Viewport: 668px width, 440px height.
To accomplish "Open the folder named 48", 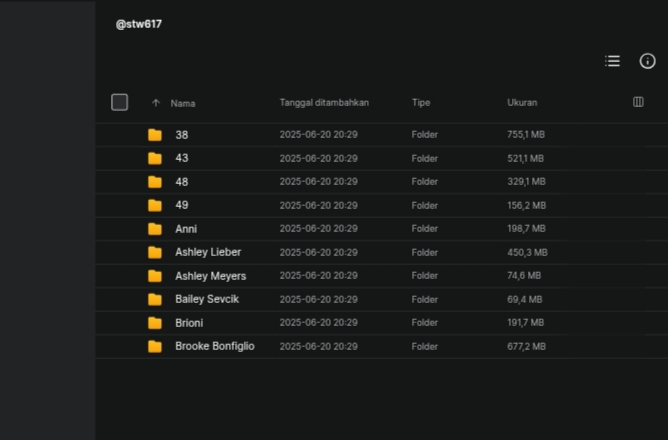I will coord(181,182).
